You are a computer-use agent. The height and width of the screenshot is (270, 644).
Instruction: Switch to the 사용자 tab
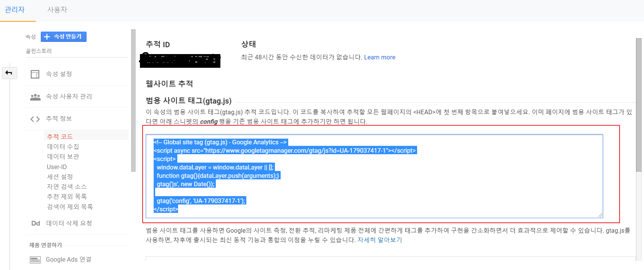(x=57, y=10)
